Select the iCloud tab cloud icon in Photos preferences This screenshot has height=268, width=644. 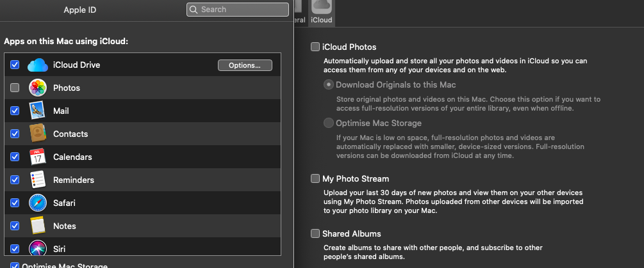322,6
